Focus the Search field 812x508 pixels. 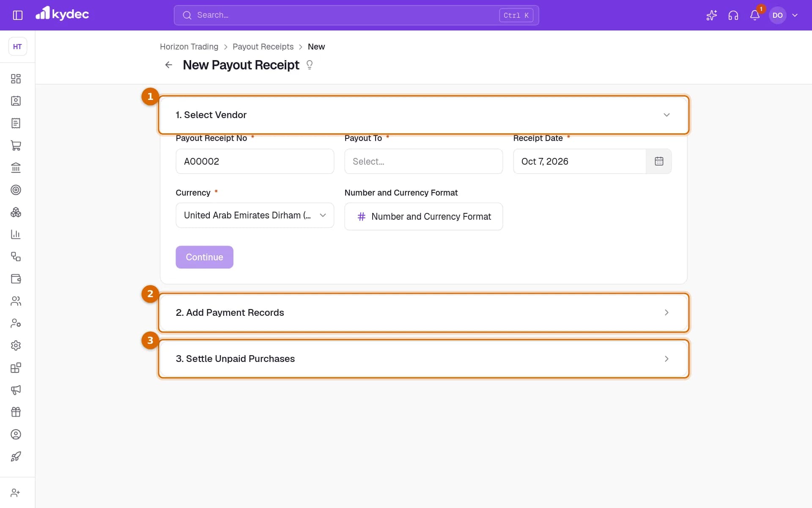(x=356, y=15)
